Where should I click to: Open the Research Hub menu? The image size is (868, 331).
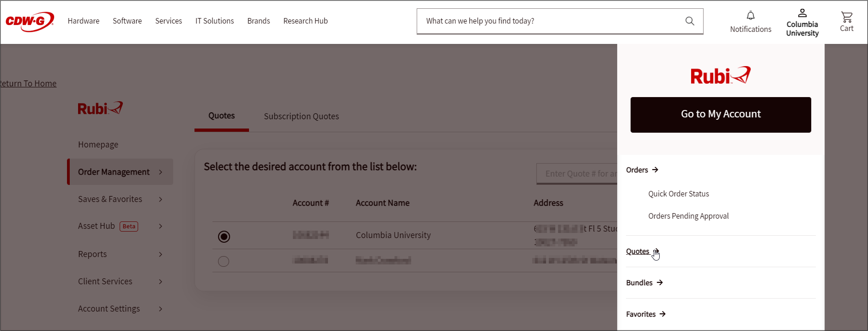305,21
